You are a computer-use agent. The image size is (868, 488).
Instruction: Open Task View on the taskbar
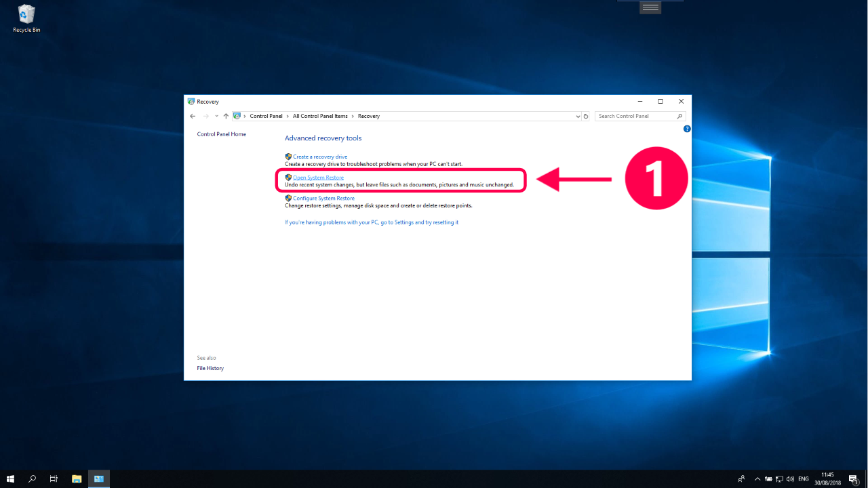click(x=54, y=479)
